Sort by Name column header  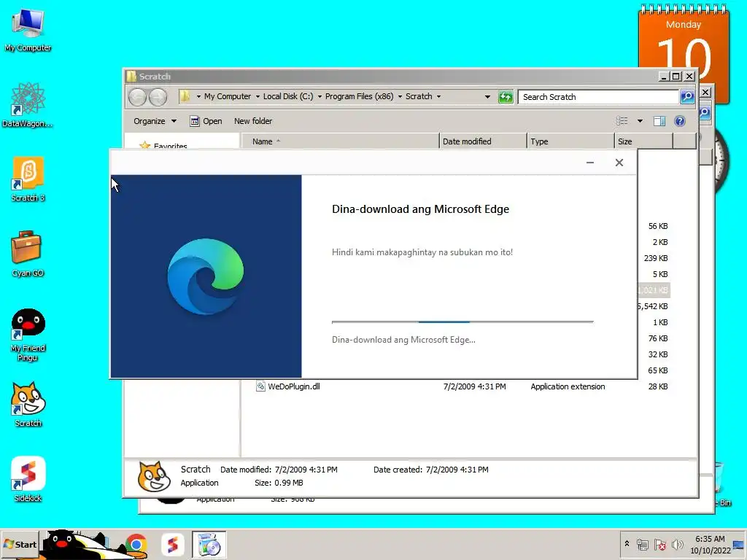point(340,141)
